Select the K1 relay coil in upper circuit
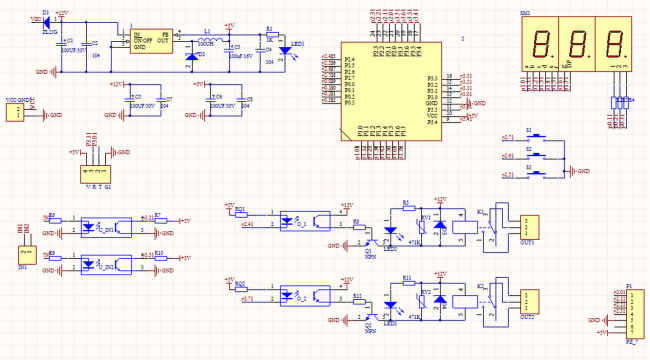Viewport: 650px width, 360px height. point(465,228)
